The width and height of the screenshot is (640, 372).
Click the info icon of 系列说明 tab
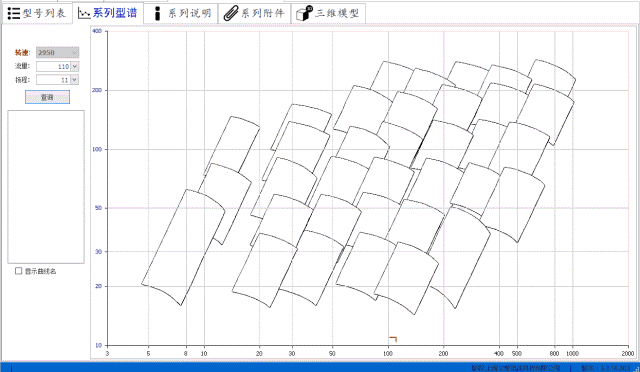158,13
